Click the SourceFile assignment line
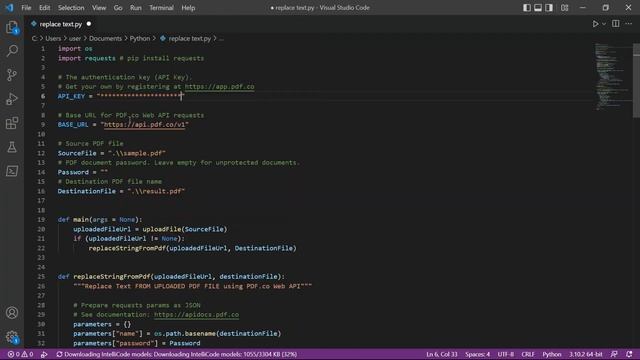This screenshot has height=360, width=640. pos(111,153)
